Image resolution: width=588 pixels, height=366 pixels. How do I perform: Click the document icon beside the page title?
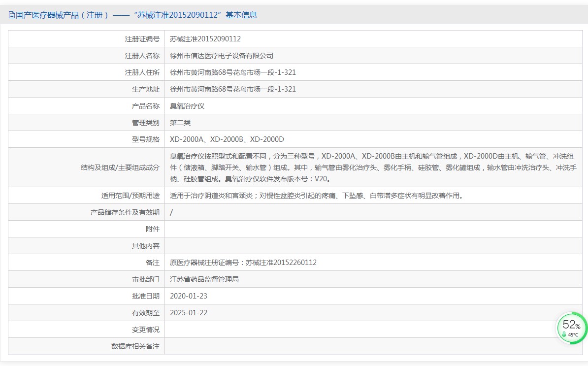point(12,15)
